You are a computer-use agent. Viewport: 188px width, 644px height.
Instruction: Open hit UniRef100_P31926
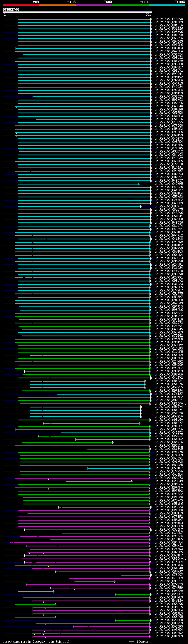[x=169, y=28]
